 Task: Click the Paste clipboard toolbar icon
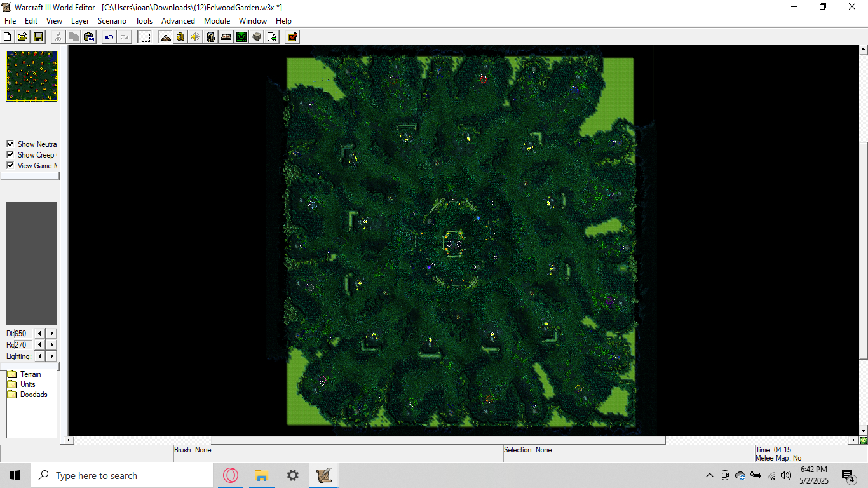[89, 37]
